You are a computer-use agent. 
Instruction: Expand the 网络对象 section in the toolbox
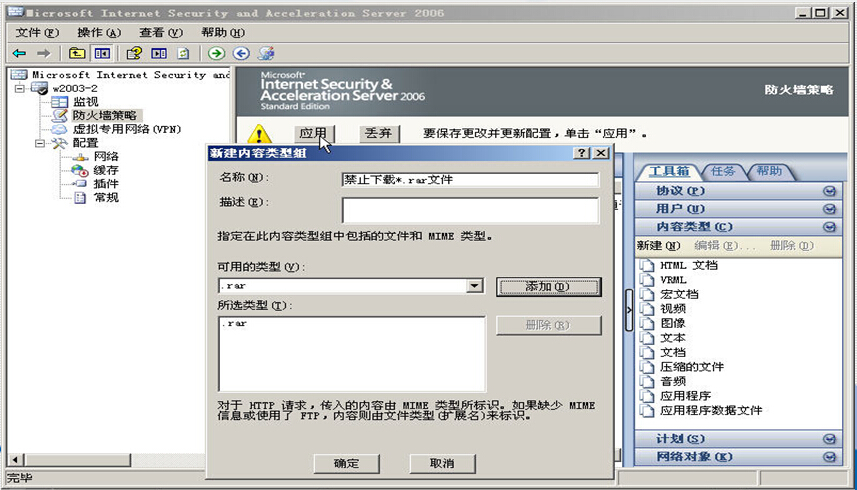point(828,457)
